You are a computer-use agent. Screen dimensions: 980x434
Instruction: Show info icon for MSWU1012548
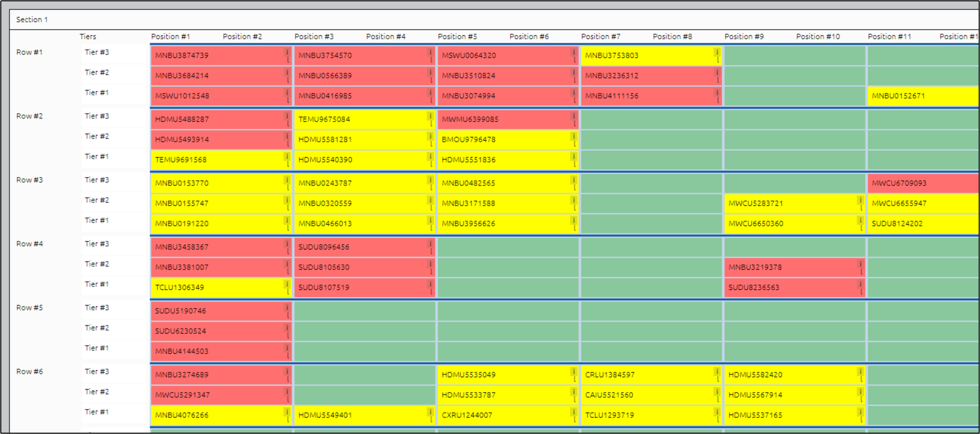pos(287,93)
